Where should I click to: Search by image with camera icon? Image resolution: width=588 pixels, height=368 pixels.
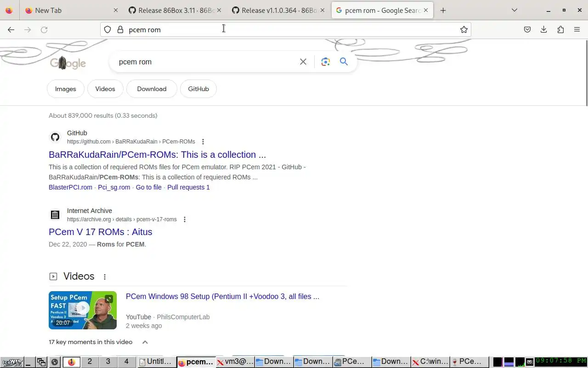pos(326,62)
